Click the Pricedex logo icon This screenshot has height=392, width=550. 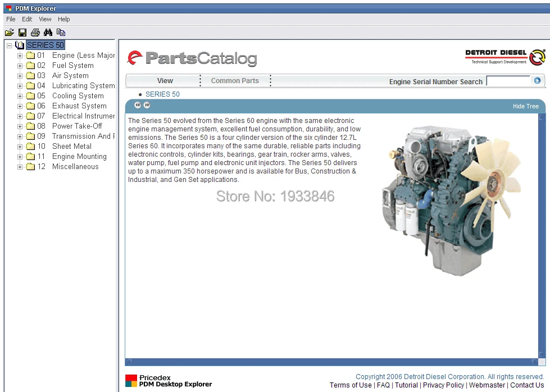[x=131, y=381]
